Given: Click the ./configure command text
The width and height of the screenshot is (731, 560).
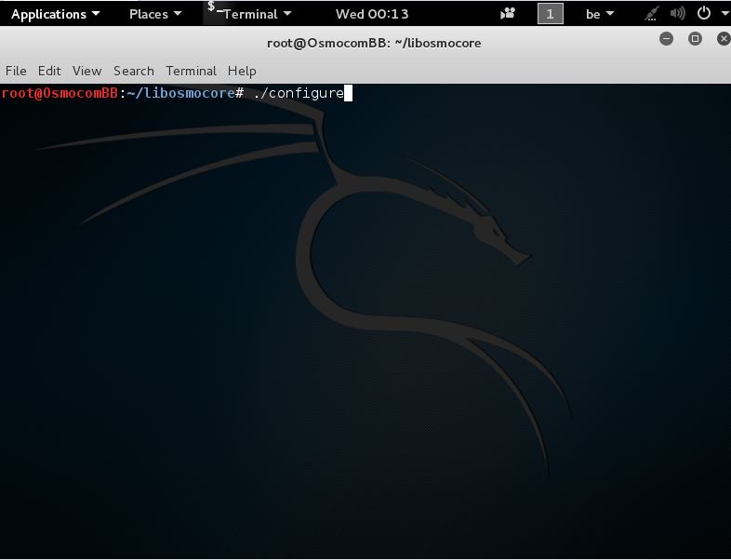Looking at the screenshot, I should coord(299,93).
